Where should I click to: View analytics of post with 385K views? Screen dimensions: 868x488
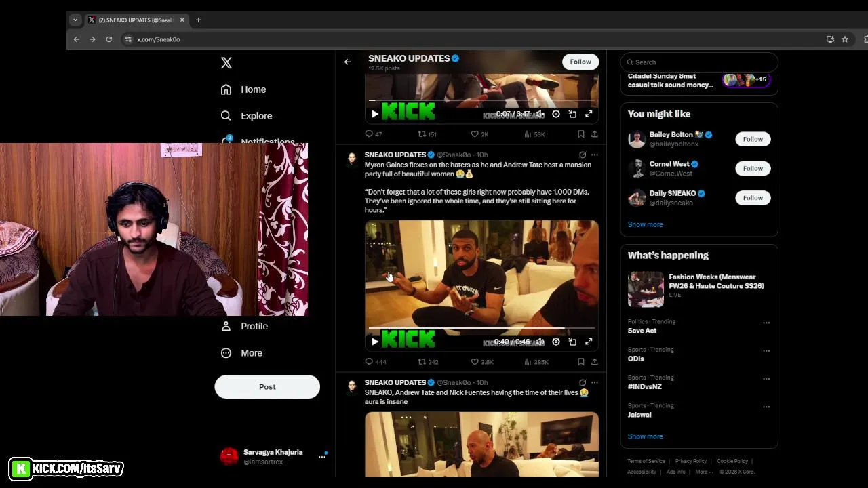536,362
